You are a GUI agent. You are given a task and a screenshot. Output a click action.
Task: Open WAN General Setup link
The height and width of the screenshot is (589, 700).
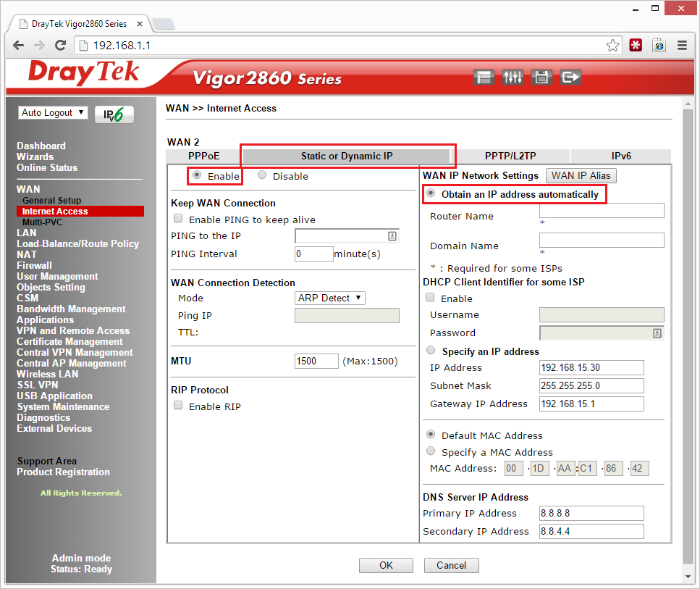[x=52, y=200]
